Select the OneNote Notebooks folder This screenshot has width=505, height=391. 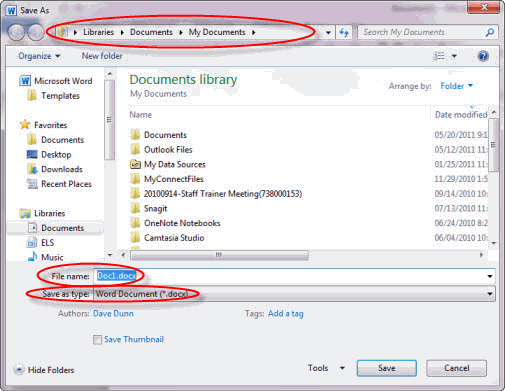[175, 223]
